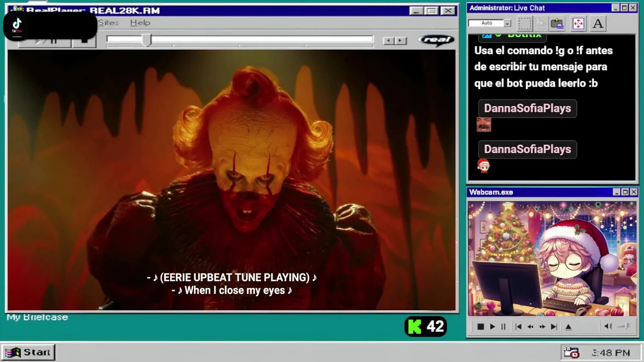Click the 'Usa el comando !g' bot message
644x362 pixels.
(x=543, y=67)
